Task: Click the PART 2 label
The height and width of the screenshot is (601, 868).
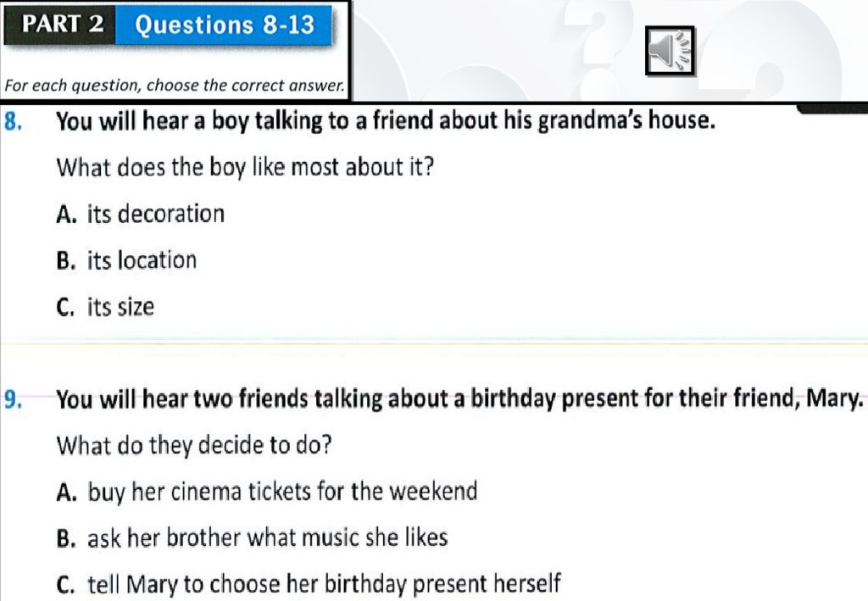Action: point(62,24)
